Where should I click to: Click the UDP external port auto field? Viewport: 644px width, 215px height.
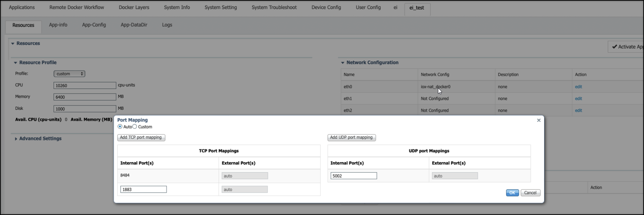coord(455,176)
